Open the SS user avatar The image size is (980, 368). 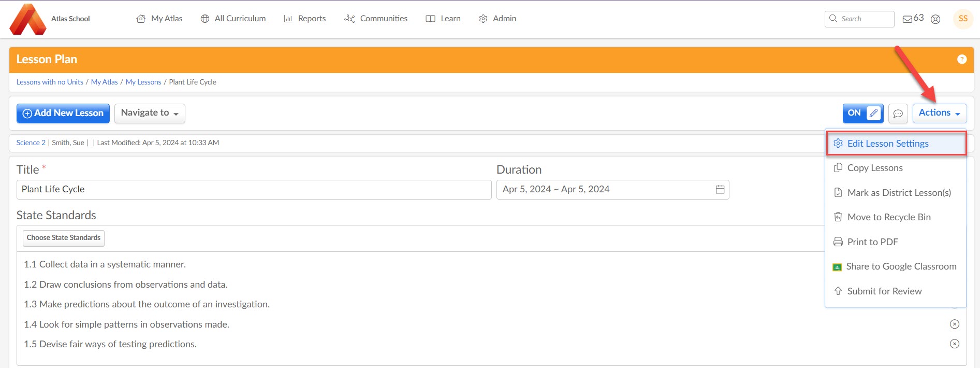click(963, 19)
